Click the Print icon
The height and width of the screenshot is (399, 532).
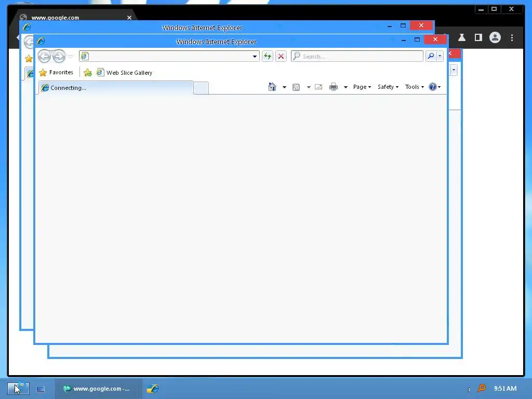pyautogui.click(x=334, y=87)
